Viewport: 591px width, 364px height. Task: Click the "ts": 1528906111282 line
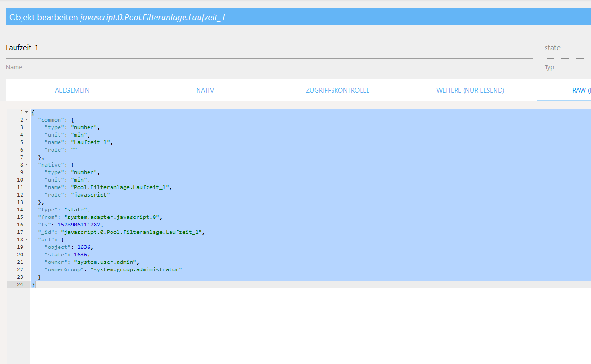coord(71,225)
